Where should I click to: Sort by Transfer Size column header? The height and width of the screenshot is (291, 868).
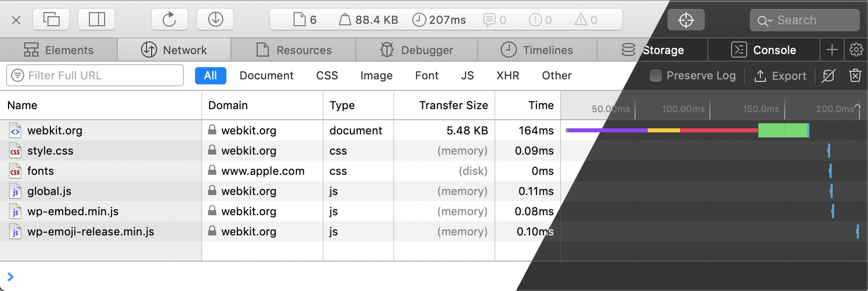[x=444, y=105]
